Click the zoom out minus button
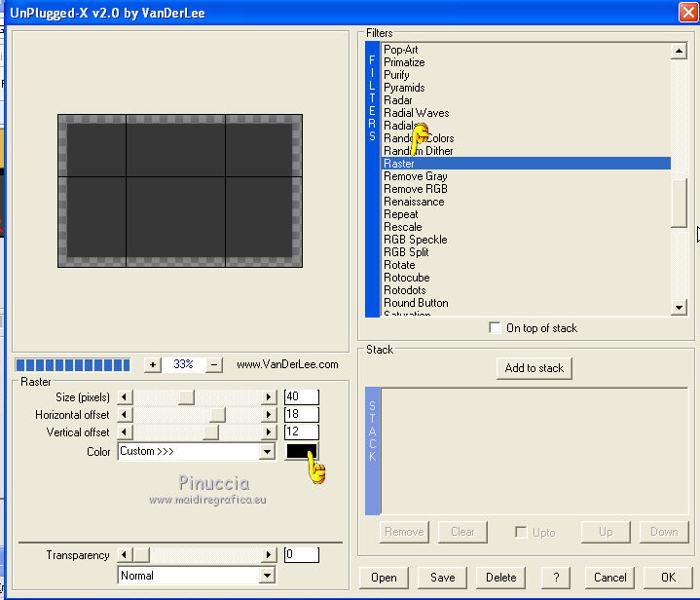This screenshot has height=600, width=700. click(215, 364)
